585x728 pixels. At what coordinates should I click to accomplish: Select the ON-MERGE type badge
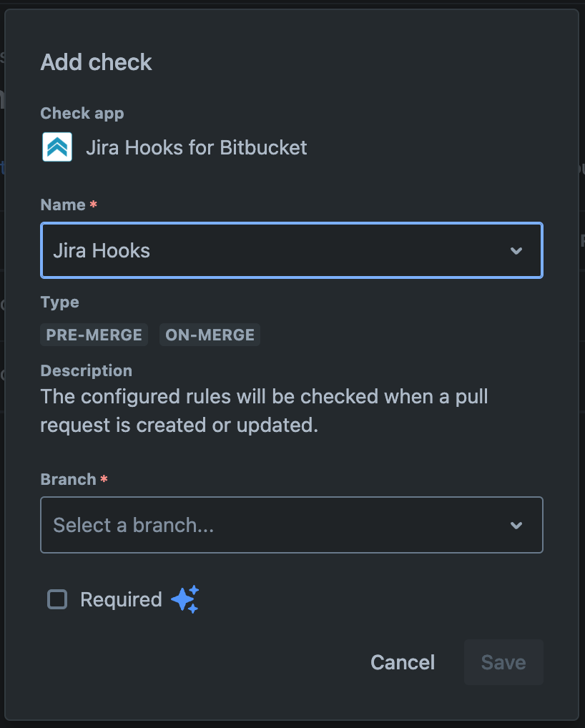coord(210,335)
